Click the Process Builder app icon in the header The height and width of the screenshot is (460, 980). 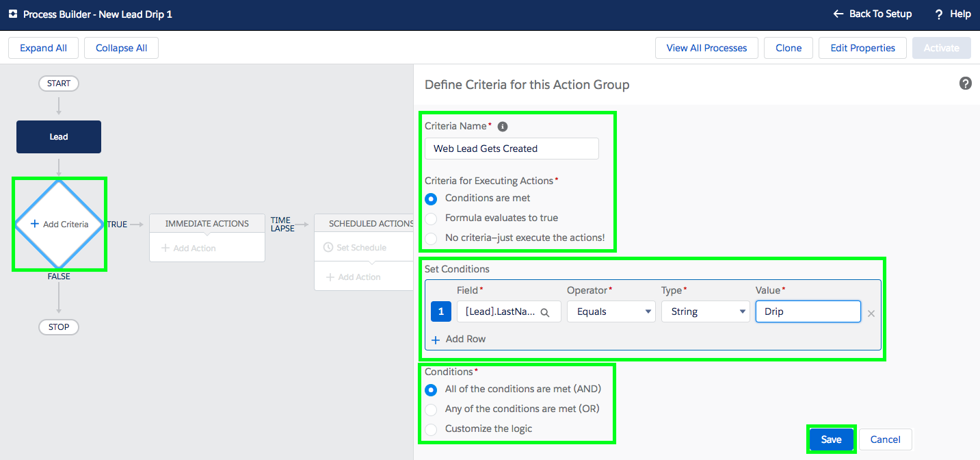pyautogui.click(x=13, y=14)
